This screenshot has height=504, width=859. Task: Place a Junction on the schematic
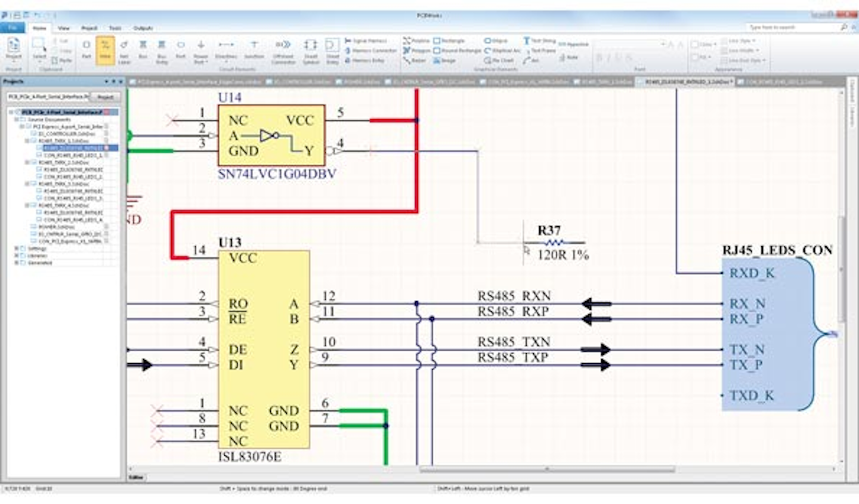pyautogui.click(x=254, y=48)
